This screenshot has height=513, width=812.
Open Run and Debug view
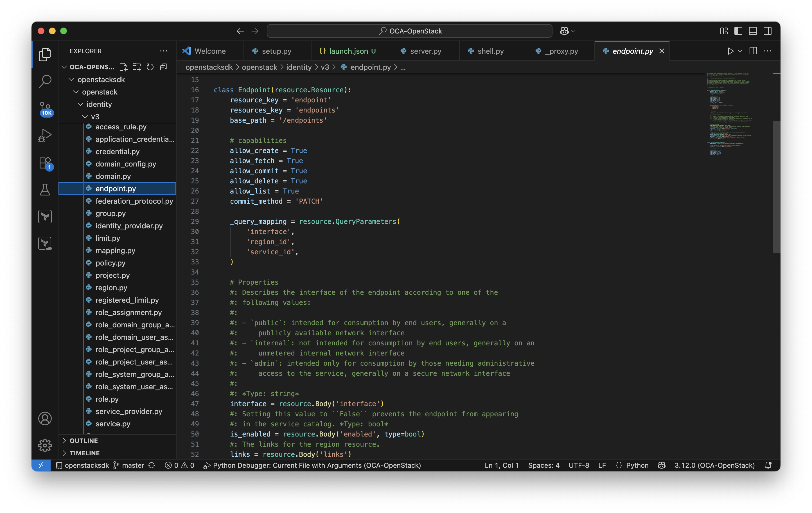45,136
